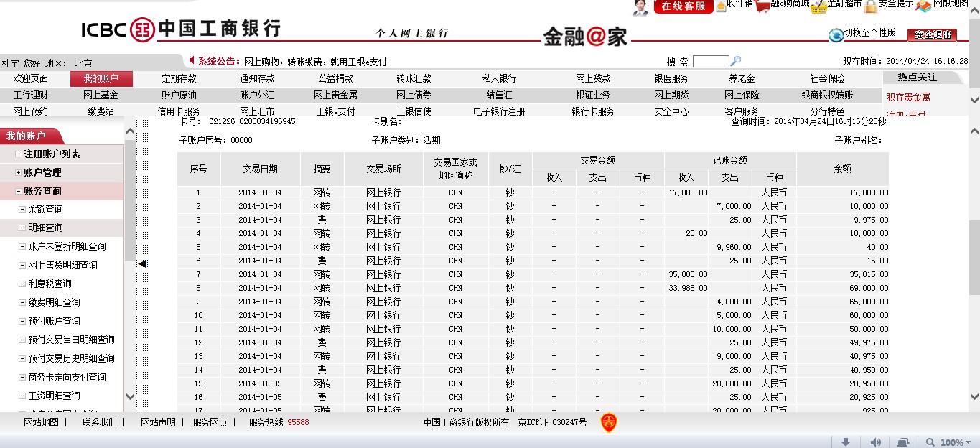This screenshot has height=448, width=980.
Task: Open the 网银地图 map icon
Action: [923, 5]
